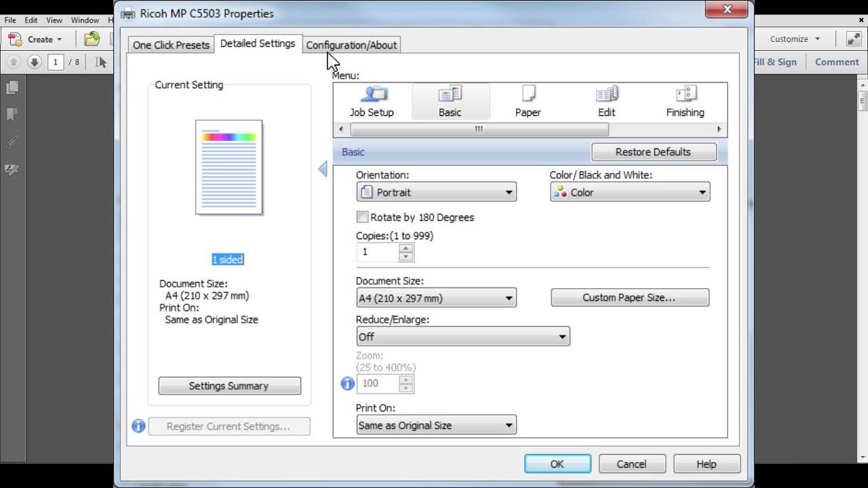The height and width of the screenshot is (488, 868).
Task: Click info icon beside Register Current Settings
Action: click(x=138, y=426)
